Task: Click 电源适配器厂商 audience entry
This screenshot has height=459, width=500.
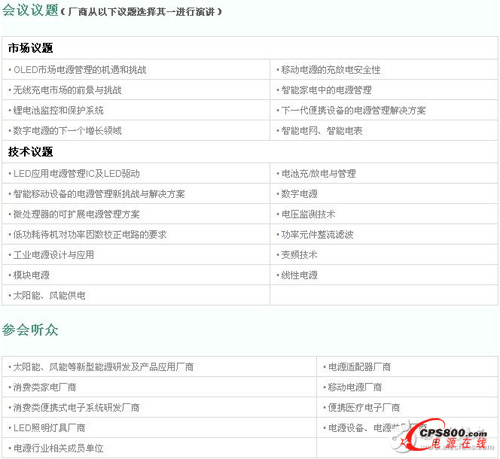Action: tap(359, 367)
